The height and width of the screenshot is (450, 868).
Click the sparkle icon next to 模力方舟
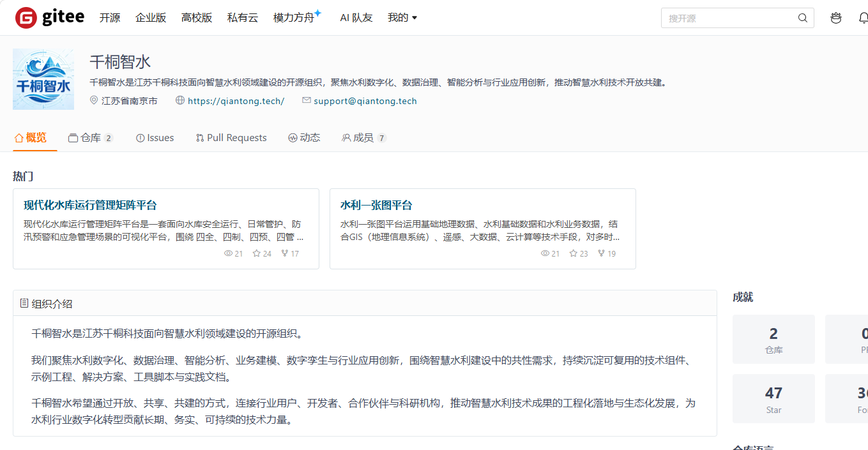tap(318, 13)
